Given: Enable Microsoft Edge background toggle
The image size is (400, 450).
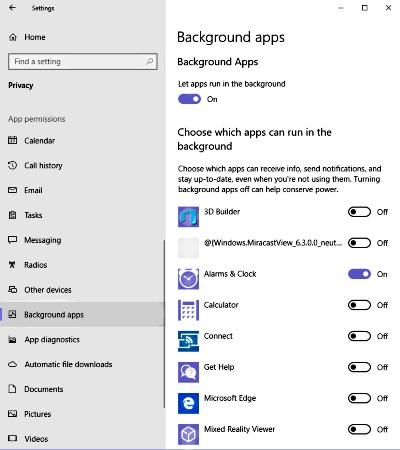Looking at the screenshot, I should tap(359, 398).
